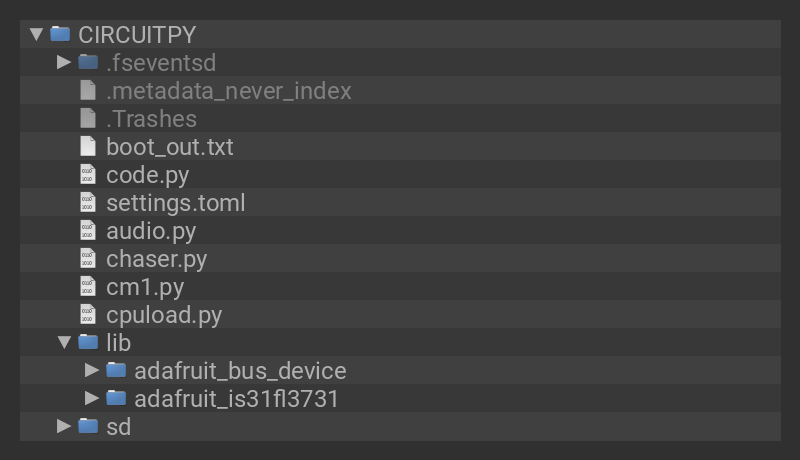Open code.py by its name
Image resolution: width=800 pixels, height=460 pixels.
(147, 175)
